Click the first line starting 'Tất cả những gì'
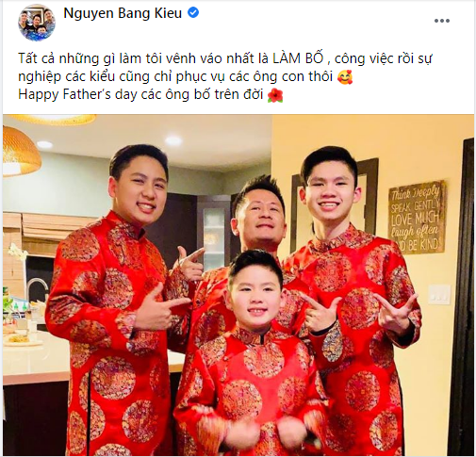 click(x=225, y=58)
